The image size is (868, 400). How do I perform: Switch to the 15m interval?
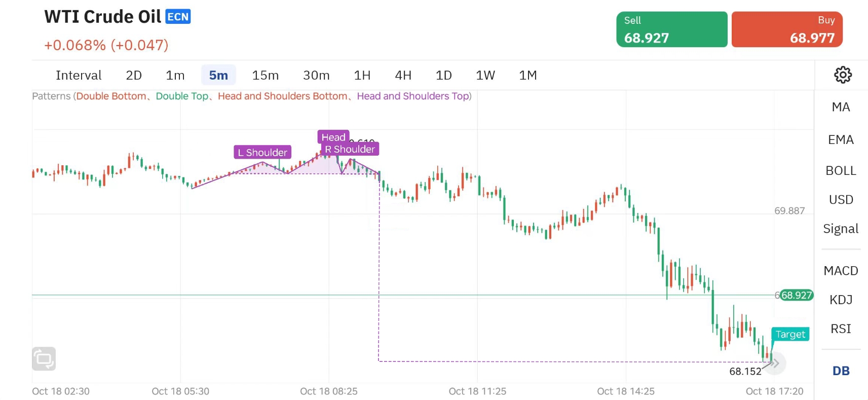tap(265, 76)
